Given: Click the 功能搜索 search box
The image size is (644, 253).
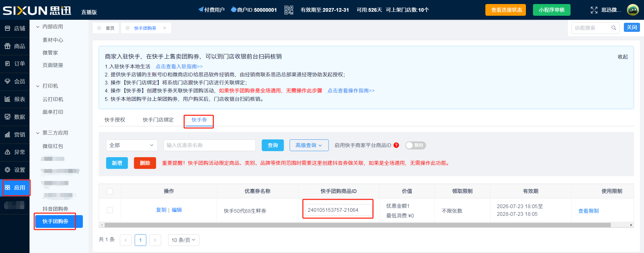Looking at the screenshot, I should [595, 28].
